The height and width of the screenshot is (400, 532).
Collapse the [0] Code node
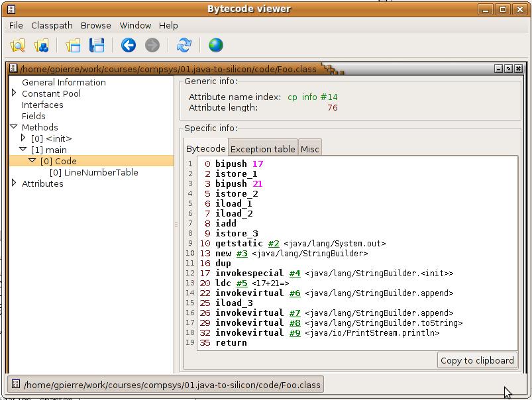pyautogui.click(x=32, y=160)
